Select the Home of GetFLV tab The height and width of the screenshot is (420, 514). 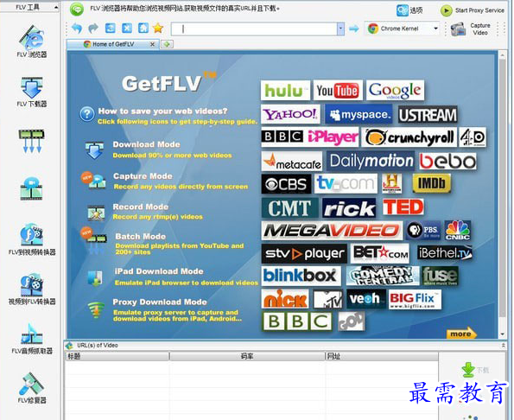[x=113, y=44]
